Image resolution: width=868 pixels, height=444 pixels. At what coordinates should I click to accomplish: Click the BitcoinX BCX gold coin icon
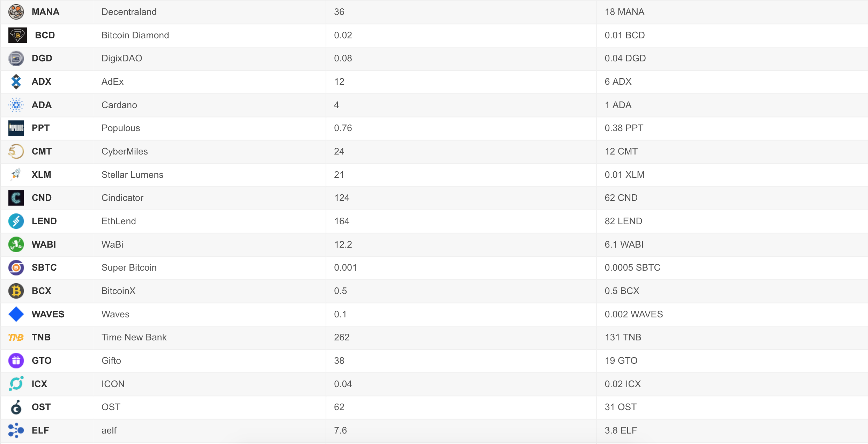coord(16,291)
